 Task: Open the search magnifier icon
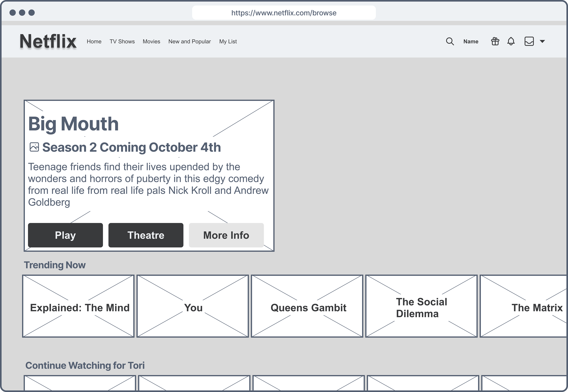(450, 41)
